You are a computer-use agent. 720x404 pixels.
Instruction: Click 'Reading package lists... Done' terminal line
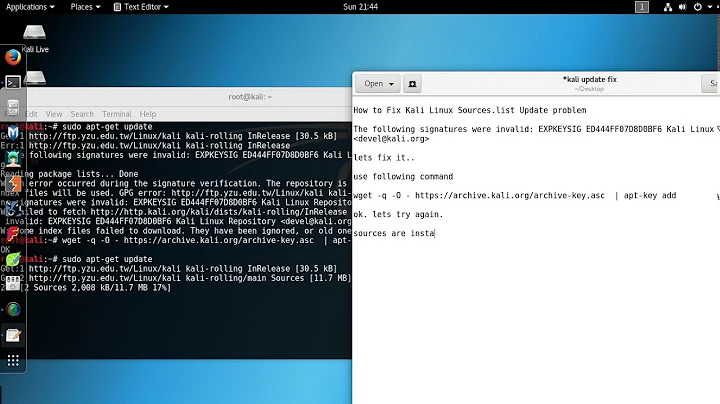[69, 174]
